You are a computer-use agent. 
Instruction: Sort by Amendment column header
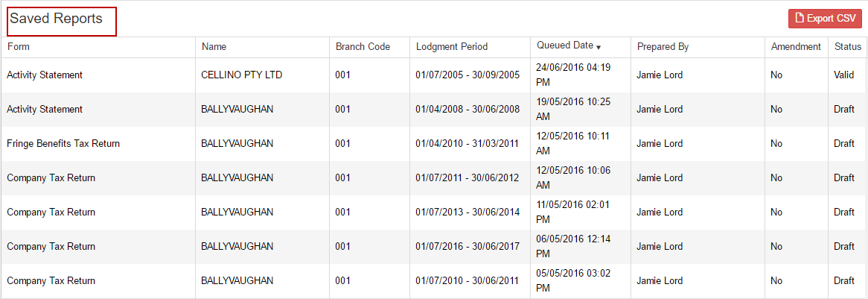tap(796, 46)
